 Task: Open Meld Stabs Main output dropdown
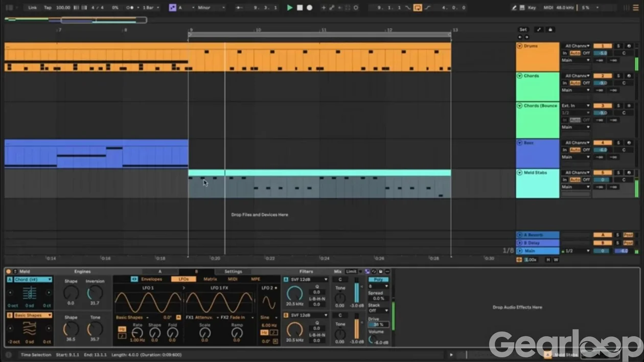(x=576, y=187)
